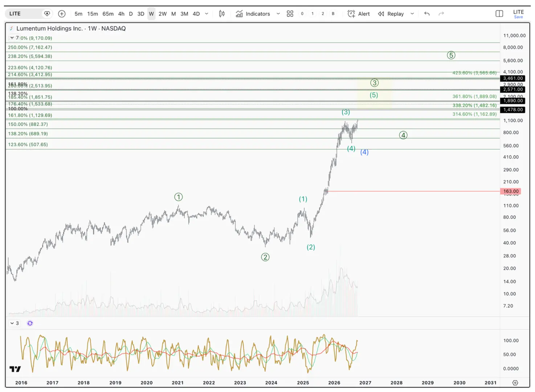Click the red 163.00 price label
535x392 pixels.
511,191
